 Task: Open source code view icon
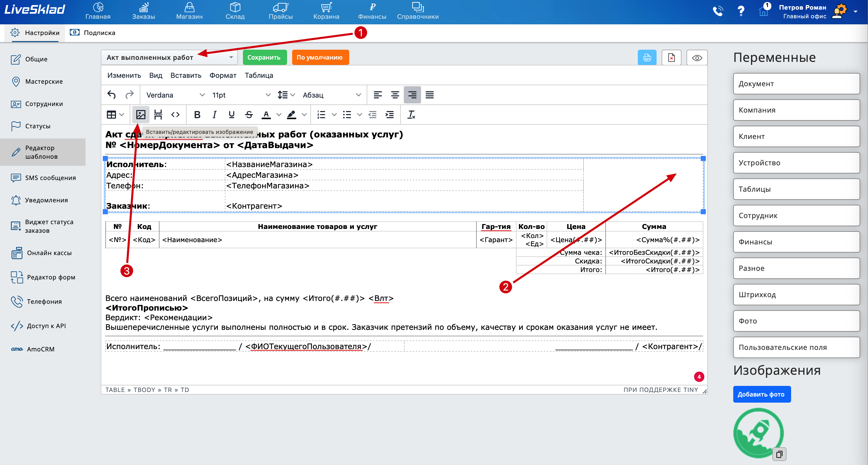pyautogui.click(x=175, y=115)
